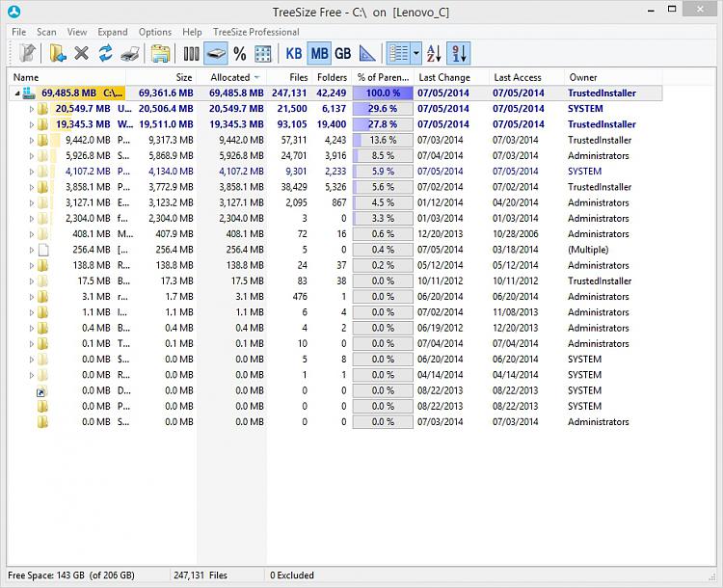Switch size unit to GB
723x588 pixels.
tap(343, 53)
